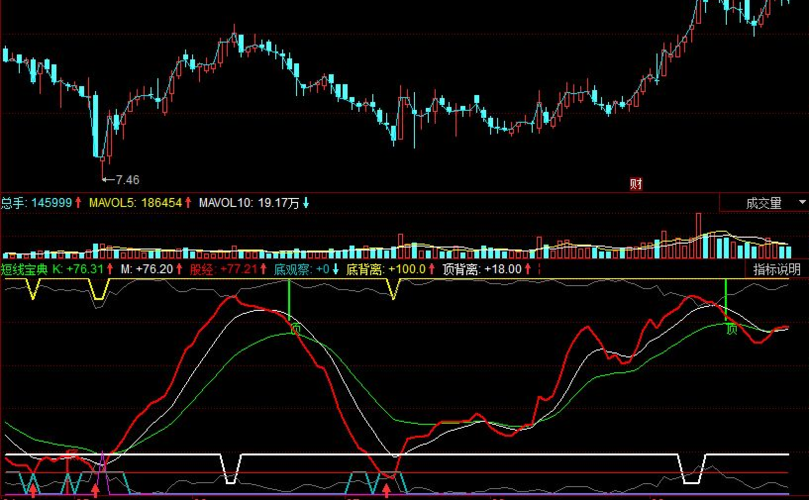
Task: Click the leftmost red buy arrow at bottom
Action: (x=33, y=489)
